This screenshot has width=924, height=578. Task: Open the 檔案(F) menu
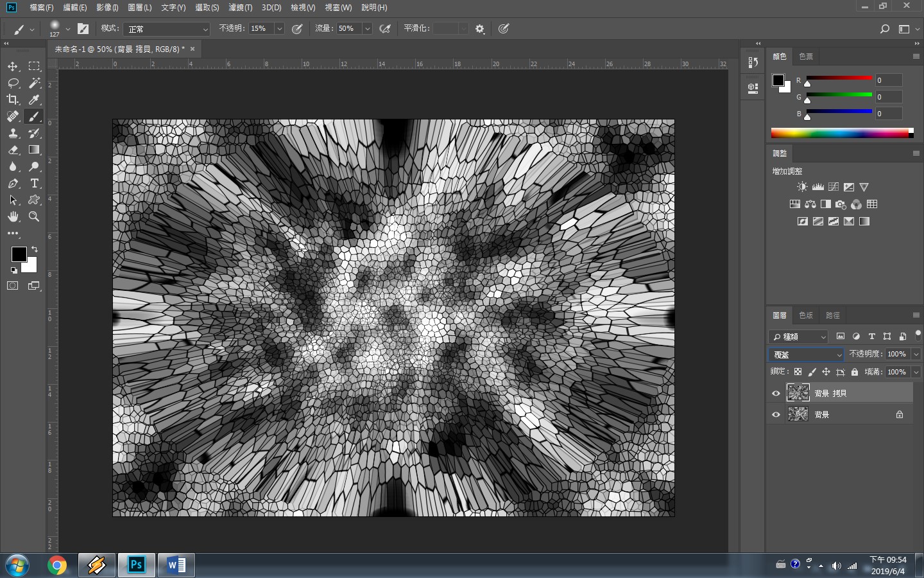pos(42,8)
